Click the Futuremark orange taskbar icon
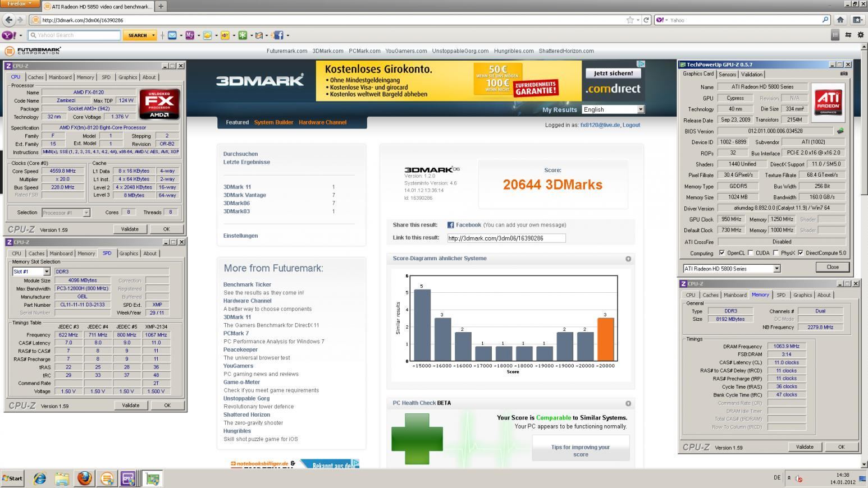 (107, 478)
